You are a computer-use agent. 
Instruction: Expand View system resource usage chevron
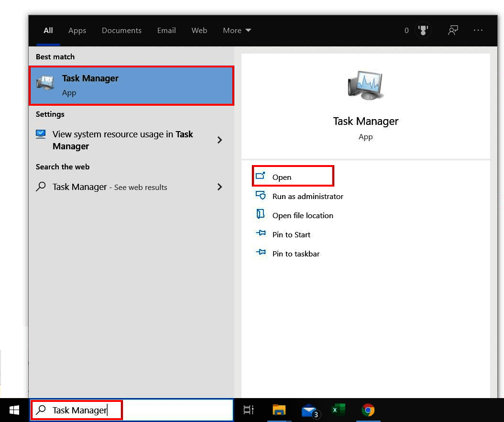tap(219, 140)
